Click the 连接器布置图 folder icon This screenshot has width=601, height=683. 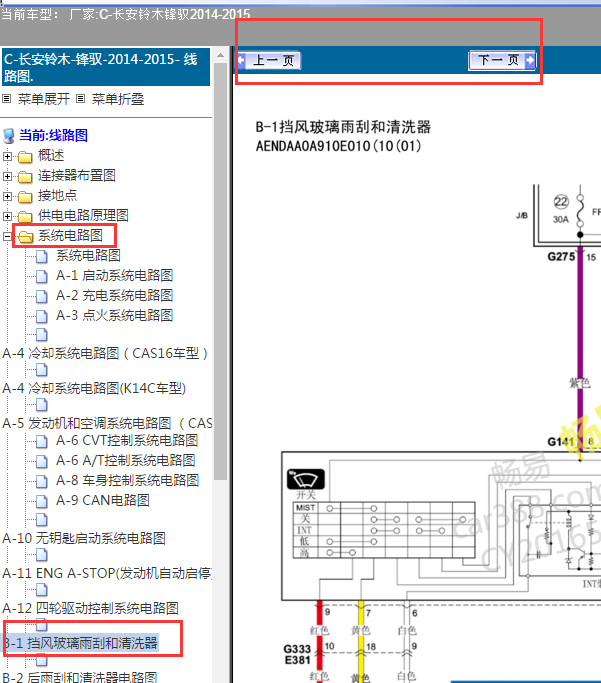25,176
